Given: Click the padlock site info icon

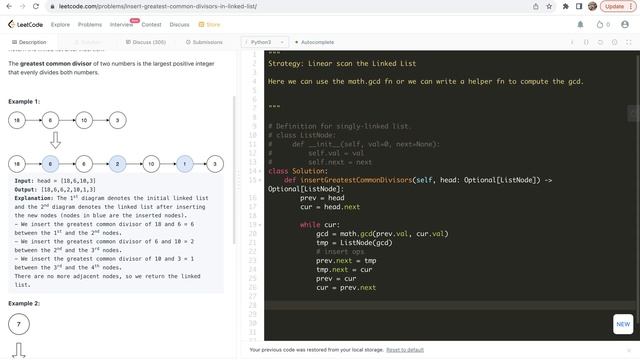Looking at the screenshot, I should point(52,7).
